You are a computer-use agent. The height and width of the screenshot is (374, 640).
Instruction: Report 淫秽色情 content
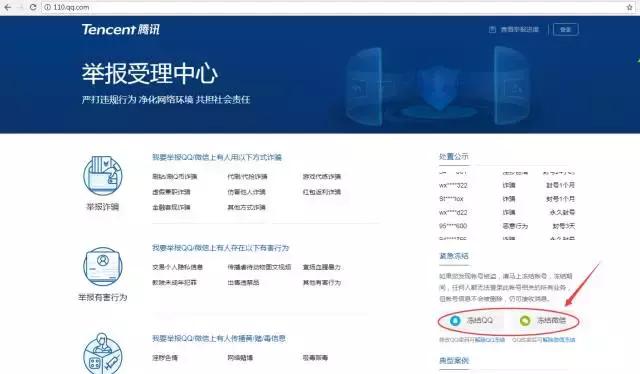(165, 358)
